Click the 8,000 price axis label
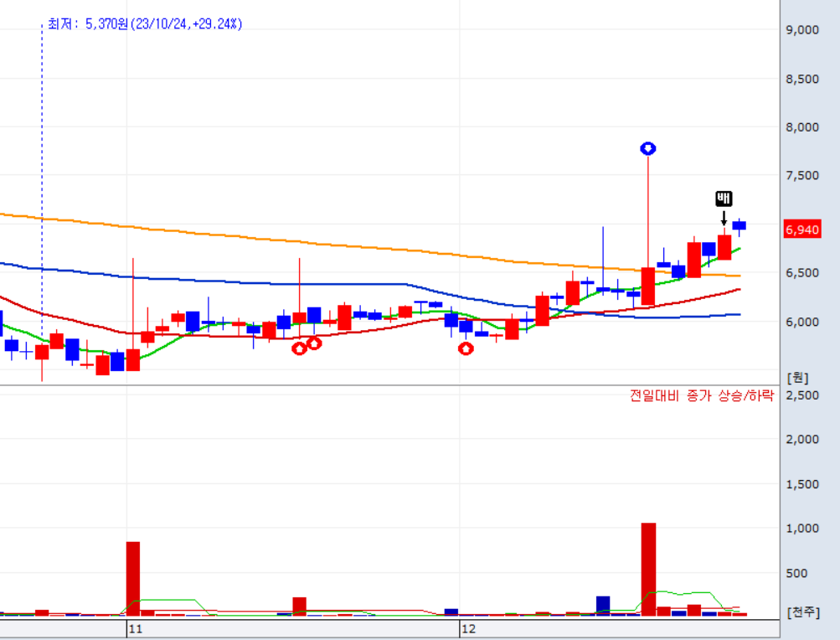This screenshot has height=640, width=840. pos(802,127)
